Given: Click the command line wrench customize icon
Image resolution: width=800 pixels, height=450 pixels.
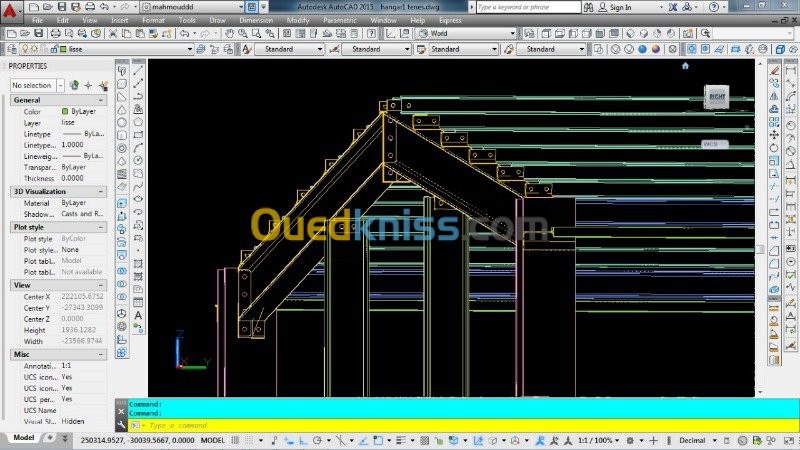Looking at the screenshot, I should pyautogui.click(x=121, y=425).
